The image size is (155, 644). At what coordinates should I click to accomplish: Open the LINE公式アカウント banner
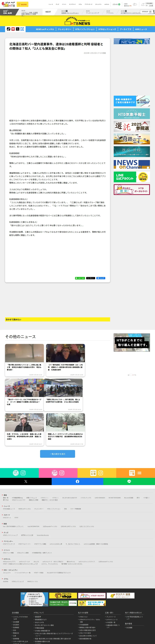point(132,177)
